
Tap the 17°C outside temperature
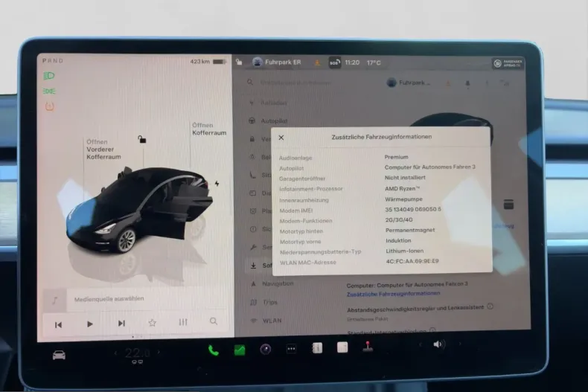tap(374, 62)
